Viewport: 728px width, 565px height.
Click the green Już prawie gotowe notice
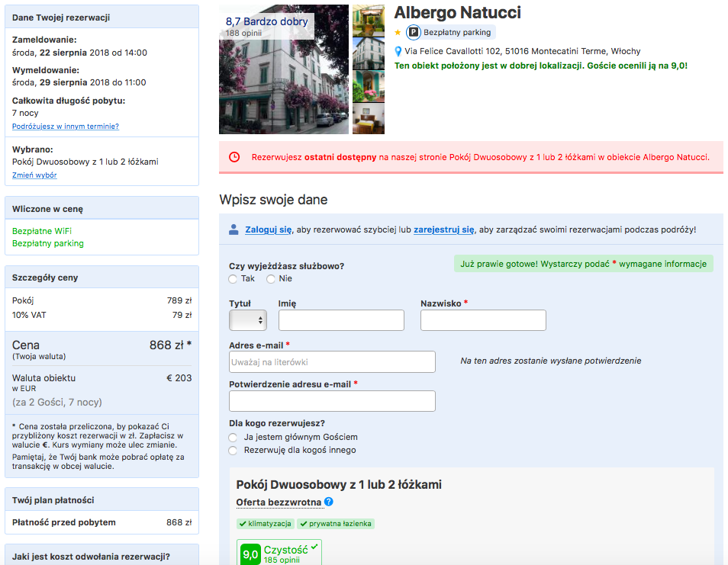coord(584,264)
